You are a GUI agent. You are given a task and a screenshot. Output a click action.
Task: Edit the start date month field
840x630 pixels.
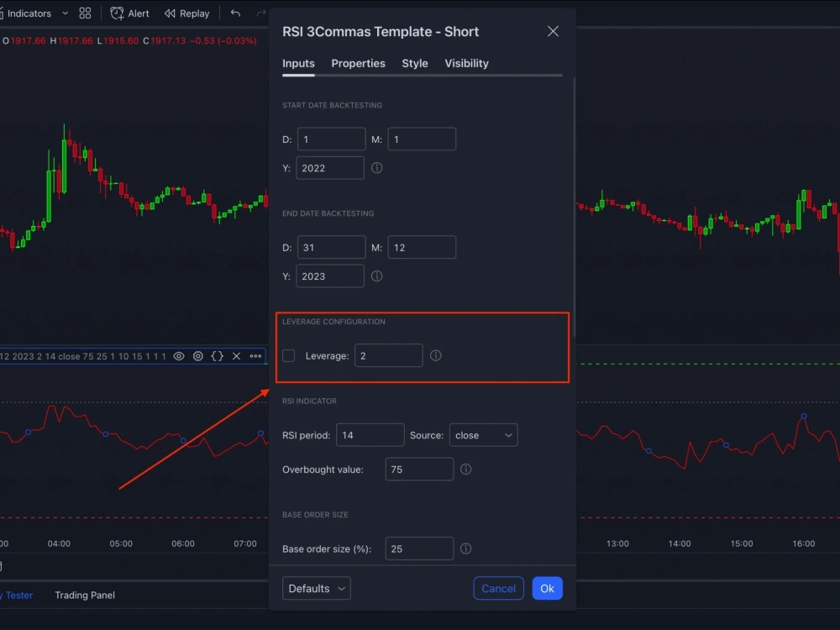tap(422, 139)
